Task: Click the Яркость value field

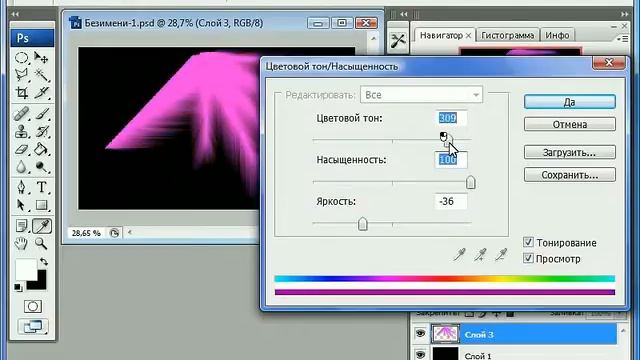Action: pyautogui.click(x=451, y=201)
